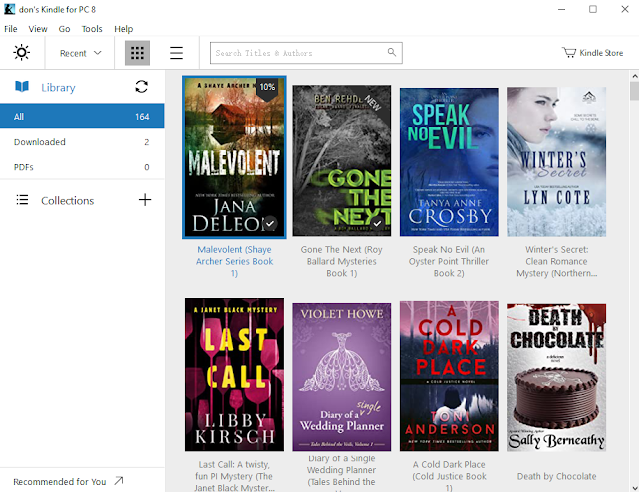The height and width of the screenshot is (492, 639).
Task: Open the Malevolent book cover
Action: point(234,157)
